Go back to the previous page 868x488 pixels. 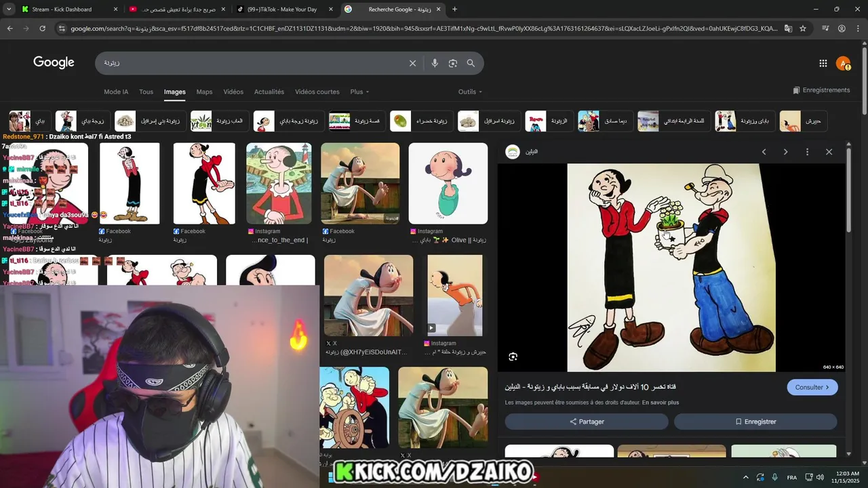[9, 28]
